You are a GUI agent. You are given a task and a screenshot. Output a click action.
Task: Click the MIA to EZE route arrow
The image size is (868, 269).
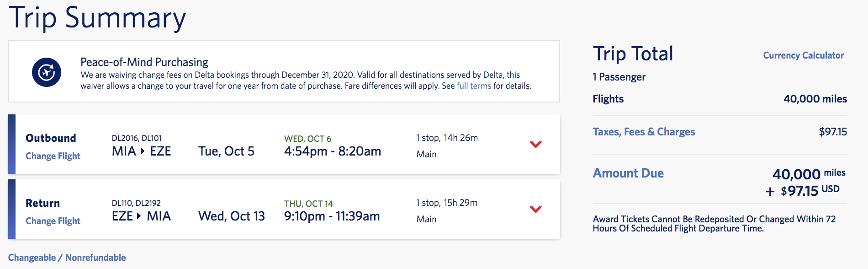click(143, 151)
